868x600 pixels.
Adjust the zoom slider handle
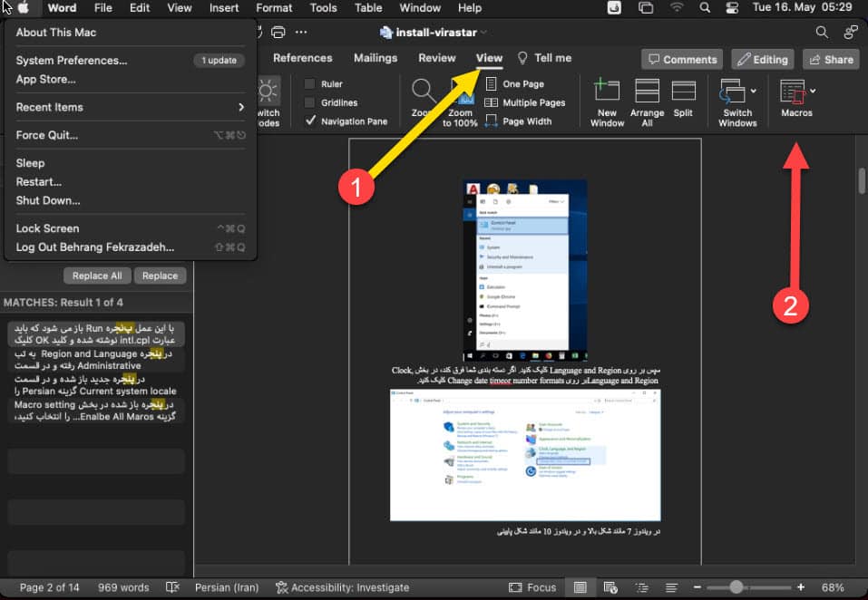click(736, 587)
